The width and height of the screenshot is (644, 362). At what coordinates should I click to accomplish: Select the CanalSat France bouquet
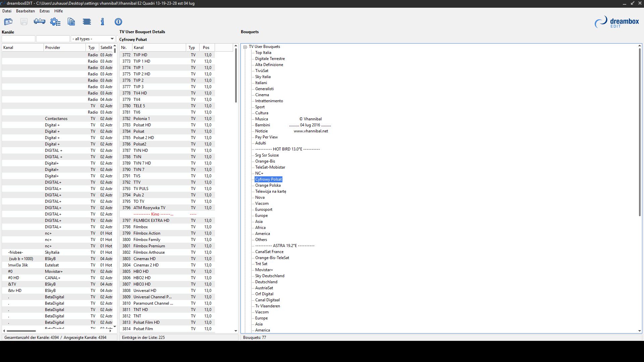[269, 252]
